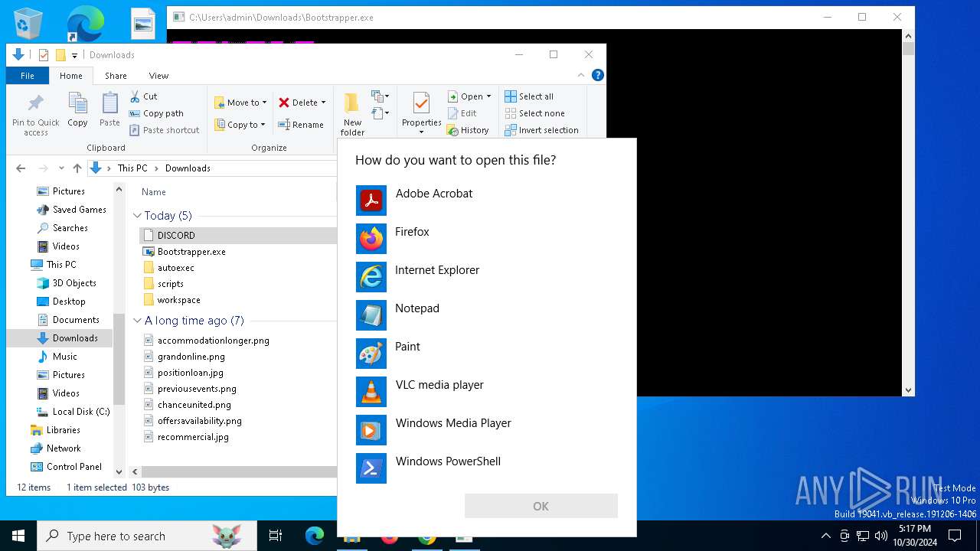This screenshot has height=551, width=980.
Task: Open Microsoft Edge from the taskbar
Action: pyautogui.click(x=315, y=536)
